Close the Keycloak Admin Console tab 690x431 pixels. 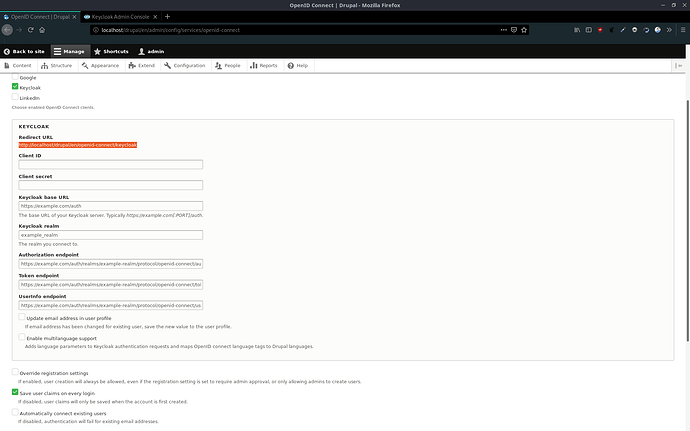pyautogui.click(x=155, y=17)
